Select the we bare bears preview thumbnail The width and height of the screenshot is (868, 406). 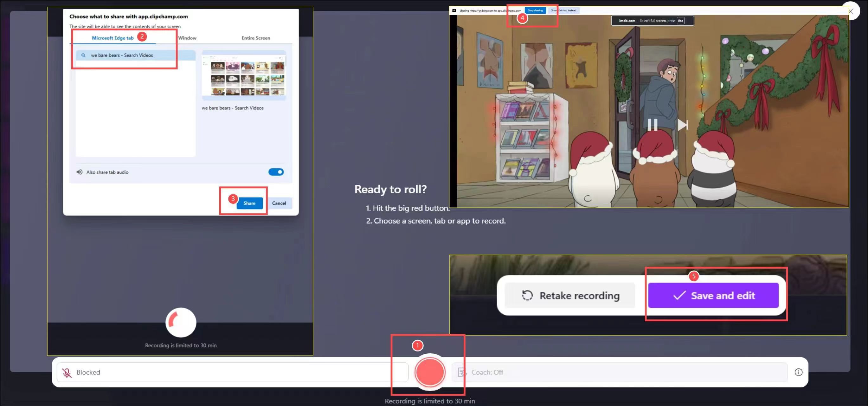244,75
